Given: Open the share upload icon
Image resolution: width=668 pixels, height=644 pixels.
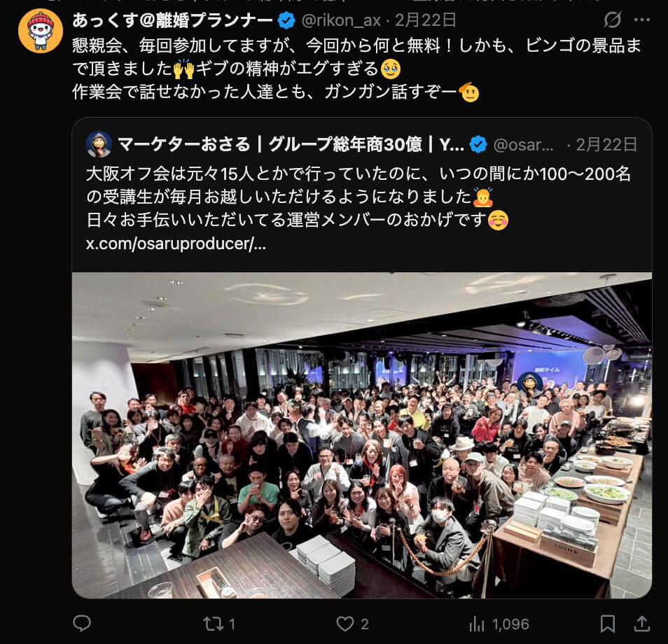Looking at the screenshot, I should pyautogui.click(x=642, y=624).
